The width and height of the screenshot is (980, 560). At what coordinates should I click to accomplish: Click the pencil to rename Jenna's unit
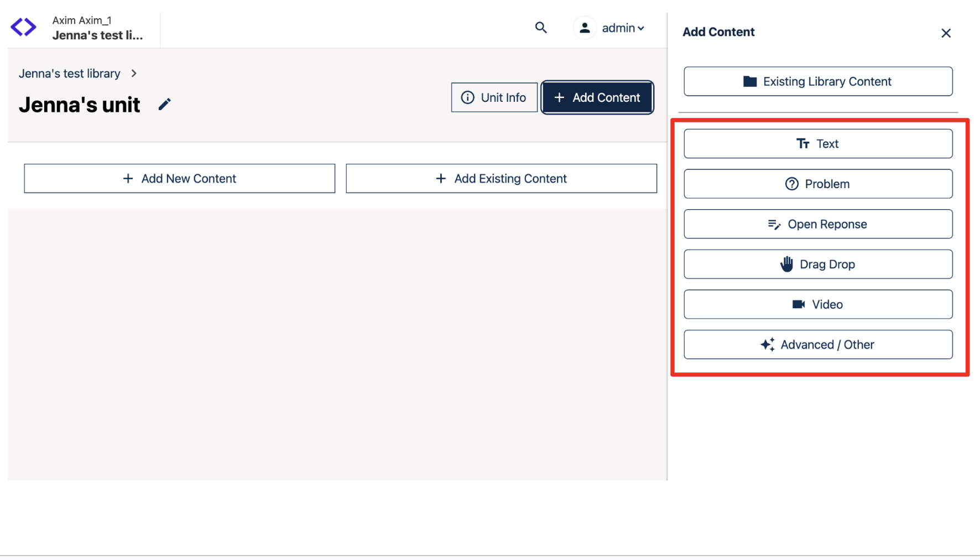tap(164, 104)
